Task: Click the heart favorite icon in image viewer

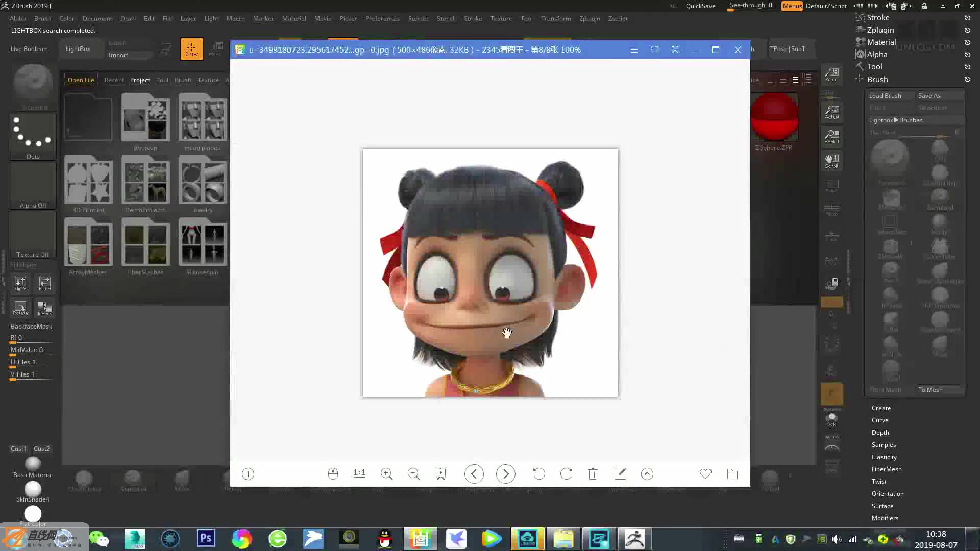Action: click(706, 474)
